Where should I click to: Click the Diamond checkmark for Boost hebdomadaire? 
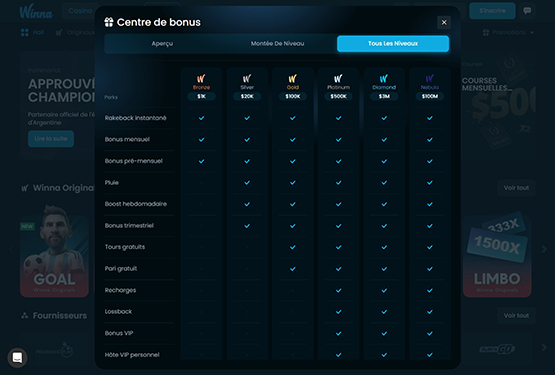coord(384,204)
